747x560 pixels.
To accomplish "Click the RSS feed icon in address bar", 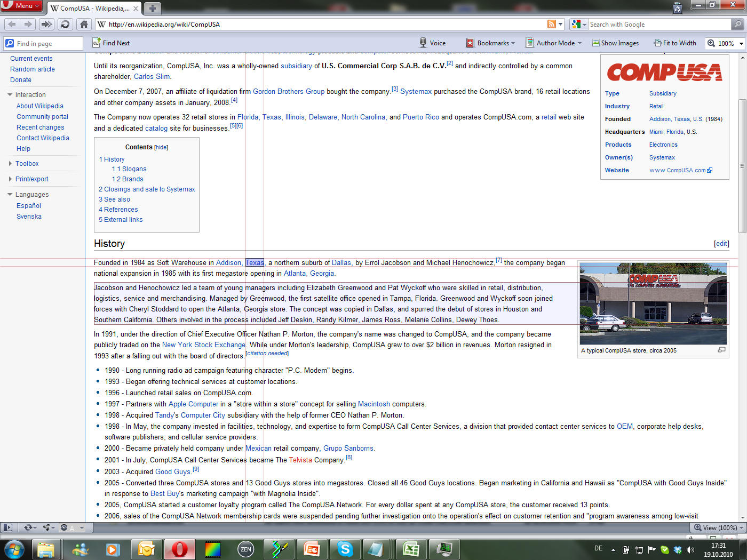I will pos(552,24).
